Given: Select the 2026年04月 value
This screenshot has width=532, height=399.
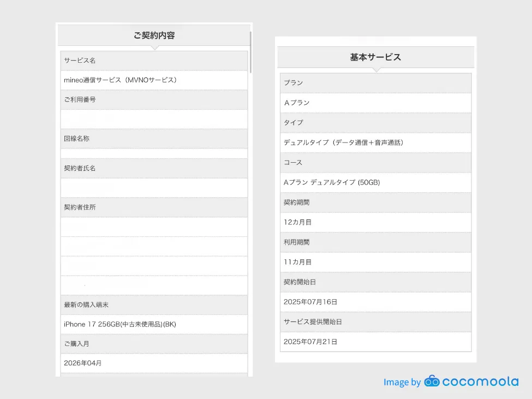Looking at the screenshot, I should pyautogui.click(x=83, y=363).
